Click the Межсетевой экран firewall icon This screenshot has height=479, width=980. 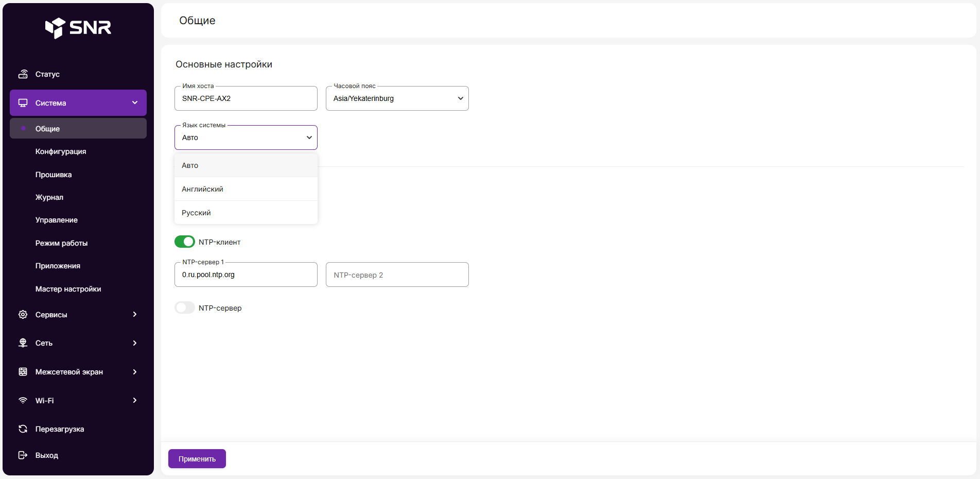click(x=23, y=372)
